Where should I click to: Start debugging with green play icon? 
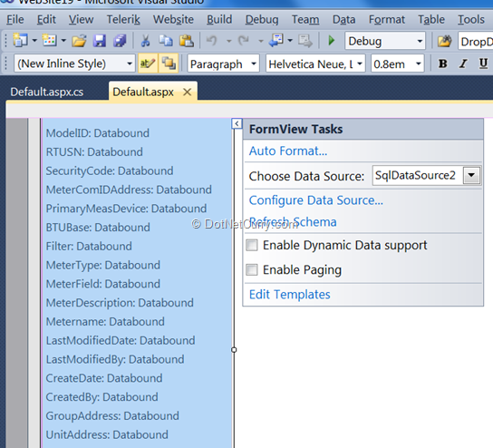(x=331, y=41)
